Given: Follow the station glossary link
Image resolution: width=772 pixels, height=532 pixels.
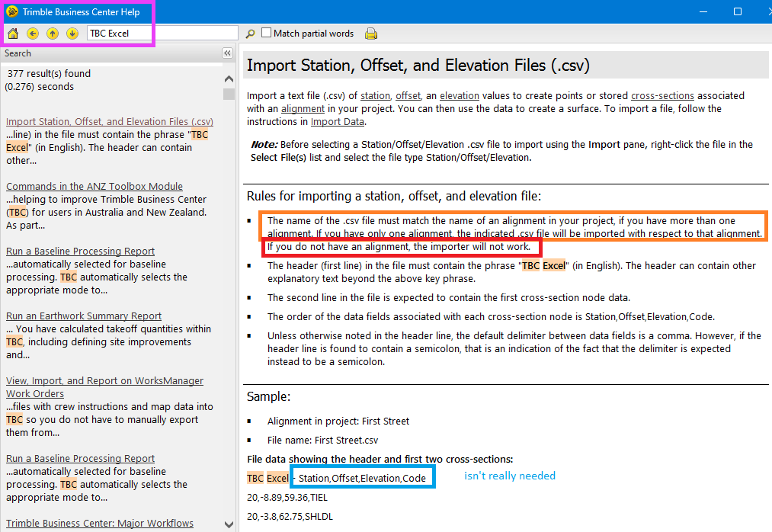Looking at the screenshot, I should (x=375, y=95).
